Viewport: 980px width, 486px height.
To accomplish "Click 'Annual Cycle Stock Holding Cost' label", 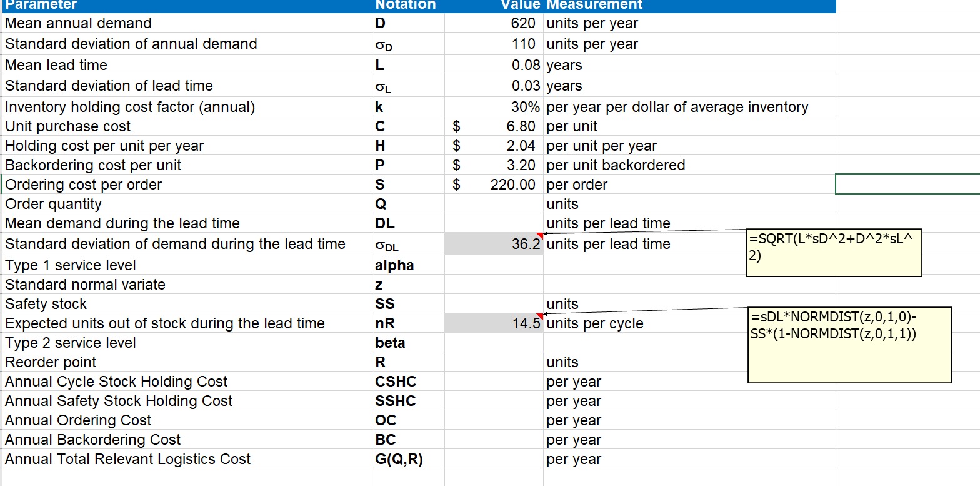I will tap(116, 382).
